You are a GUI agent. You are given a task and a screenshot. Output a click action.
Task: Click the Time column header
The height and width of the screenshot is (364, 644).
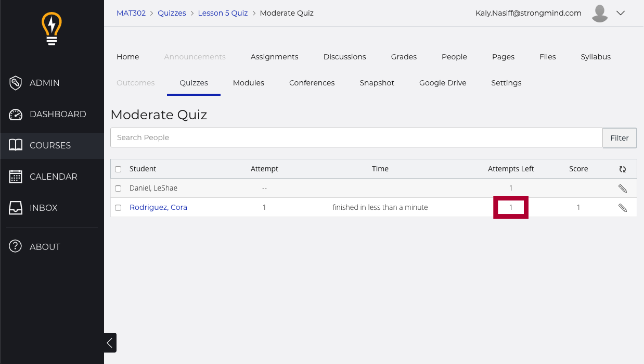coord(380,169)
